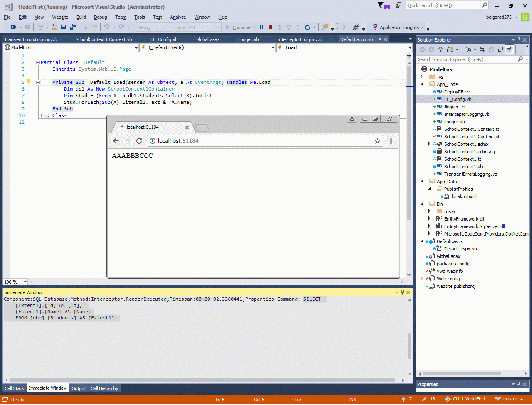Viewport: 532px width, 405px height.
Task: Open the Load member dropdown
Action: 410,47
